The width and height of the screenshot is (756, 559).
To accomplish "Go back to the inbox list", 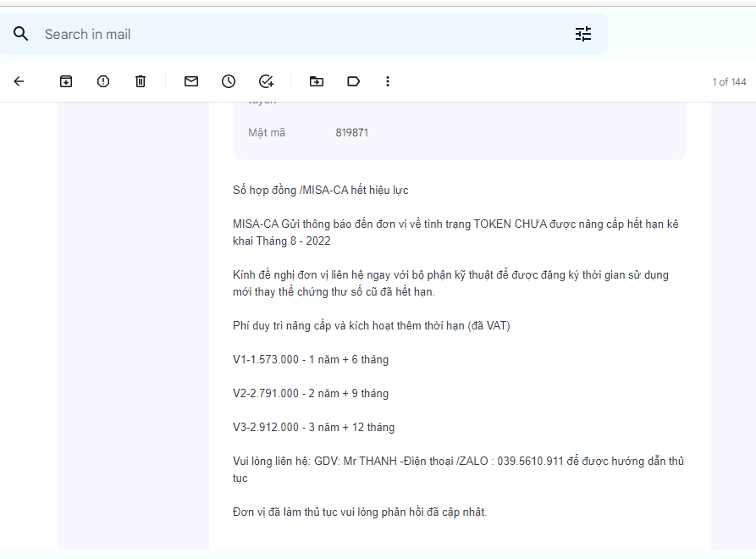I will click(19, 81).
